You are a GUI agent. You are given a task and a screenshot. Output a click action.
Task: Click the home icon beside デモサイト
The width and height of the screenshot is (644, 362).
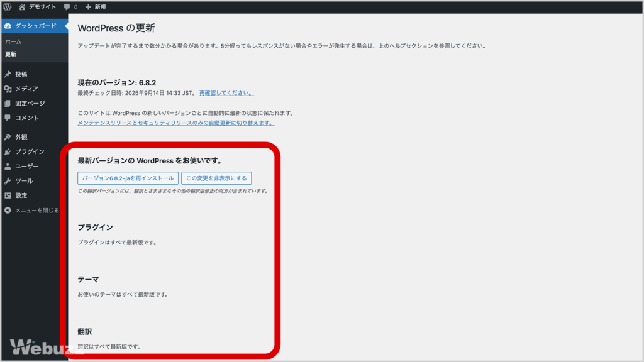22,7
